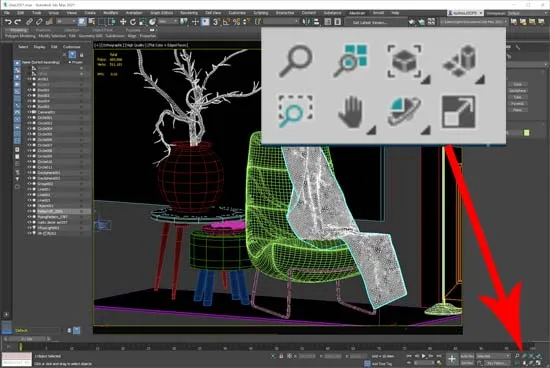
Task: Activate the Select and Move tool
Action: point(123,22)
